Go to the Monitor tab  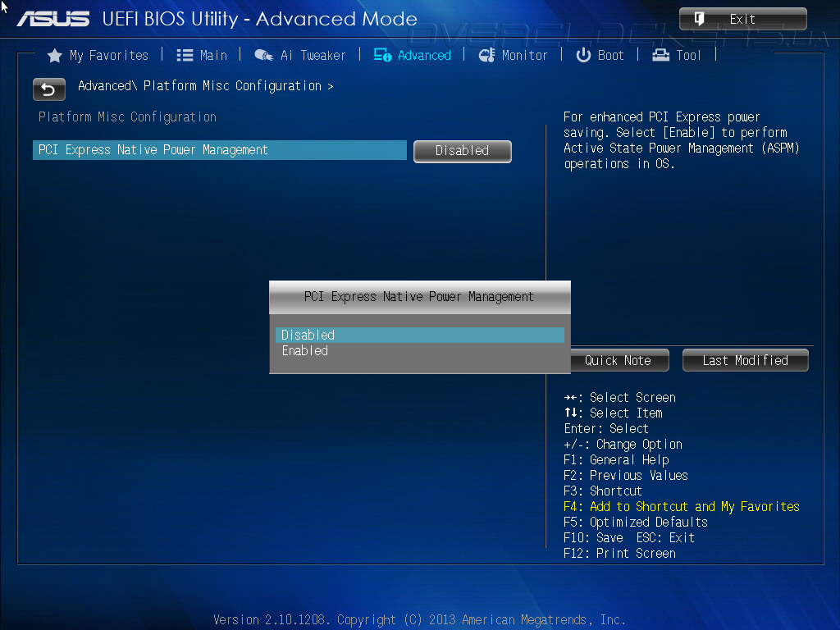pyautogui.click(x=513, y=55)
